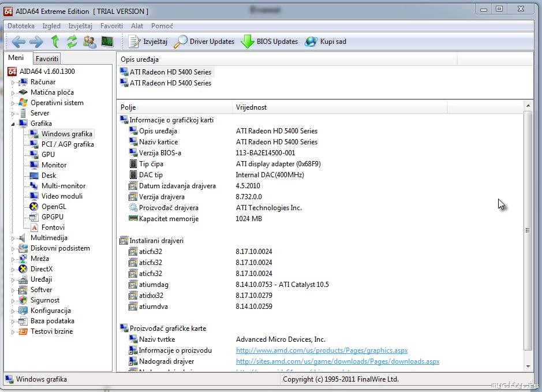Viewport: 542px width, 392px height.
Task: Click the green Refresh arrows icon
Action: pyautogui.click(x=72, y=42)
